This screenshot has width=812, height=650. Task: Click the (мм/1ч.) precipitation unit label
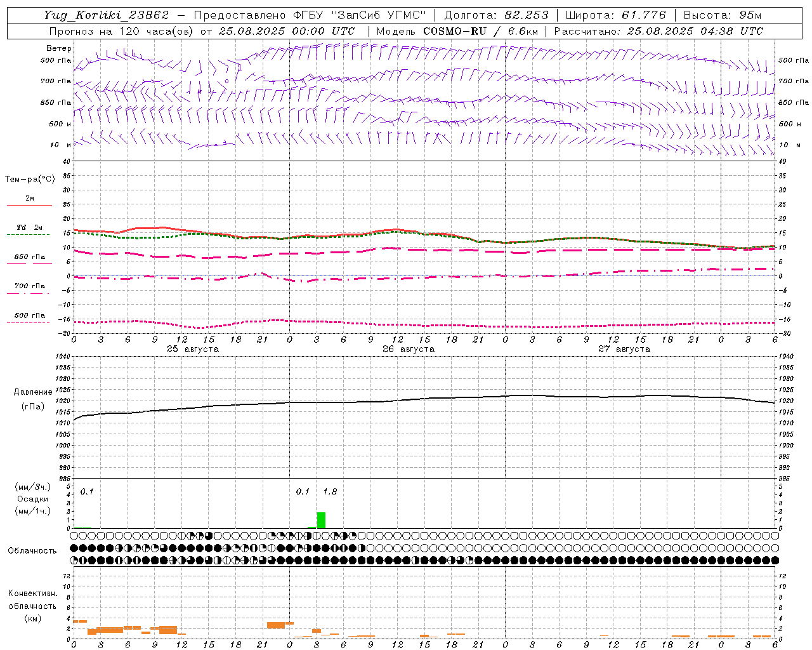click(32, 511)
